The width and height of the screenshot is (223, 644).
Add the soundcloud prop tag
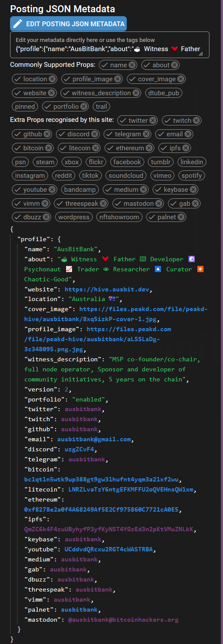(126, 176)
